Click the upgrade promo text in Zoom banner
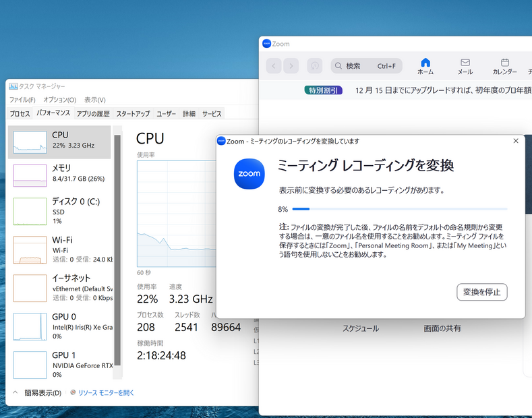 444,90
